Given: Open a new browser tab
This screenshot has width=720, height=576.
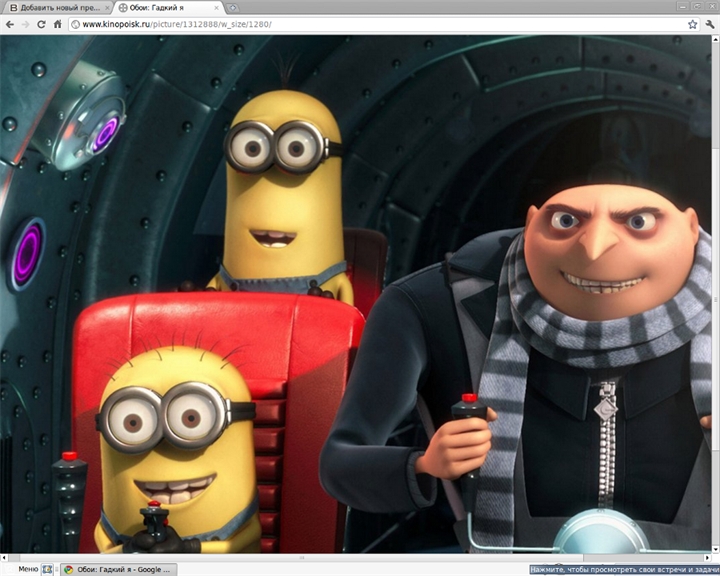Looking at the screenshot, I should tap(233, 7).
